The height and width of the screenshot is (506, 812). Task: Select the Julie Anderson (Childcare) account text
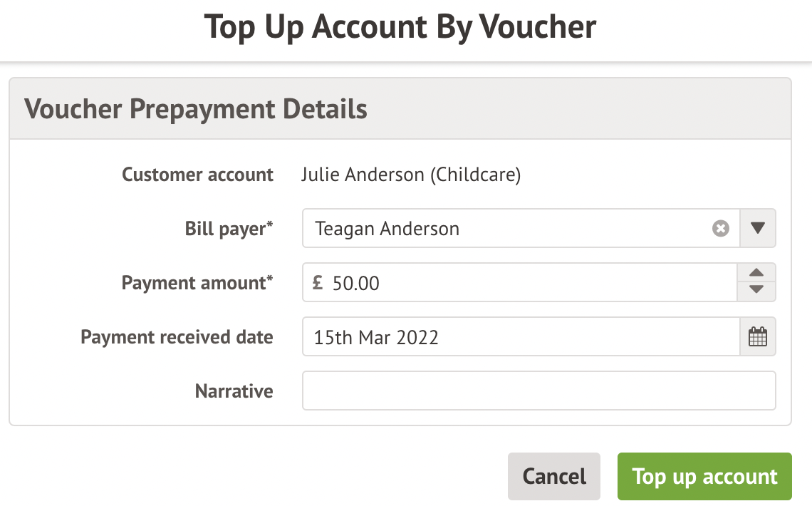click(x=411, y=175)
